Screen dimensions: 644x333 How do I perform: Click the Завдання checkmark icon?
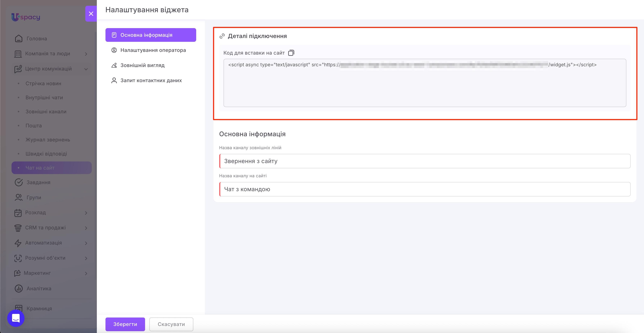[x=19, y=183]
